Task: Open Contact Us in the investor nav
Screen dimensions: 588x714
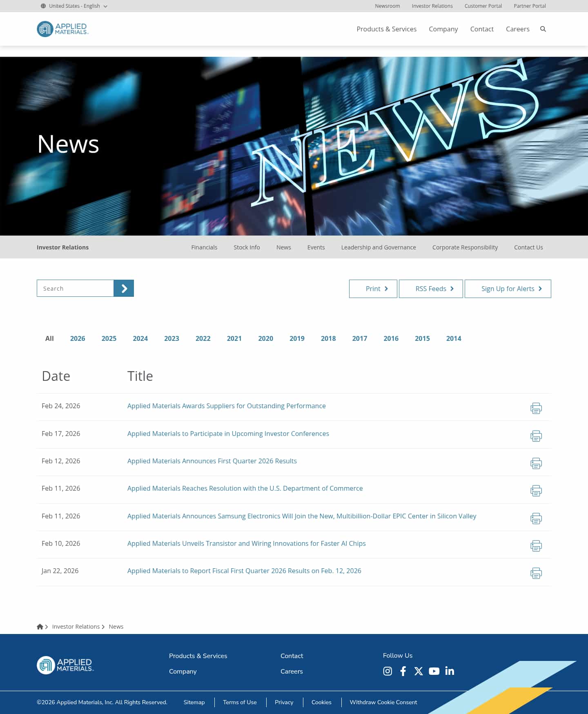Action: pyautogui.click(x=528, y=247)
